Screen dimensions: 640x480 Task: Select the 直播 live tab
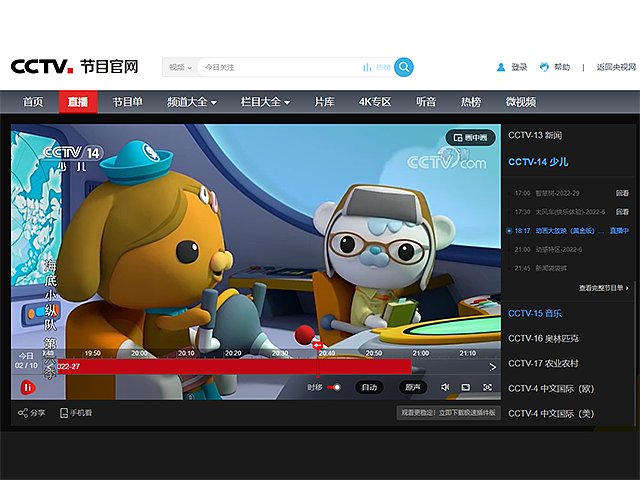coord(78,102)
